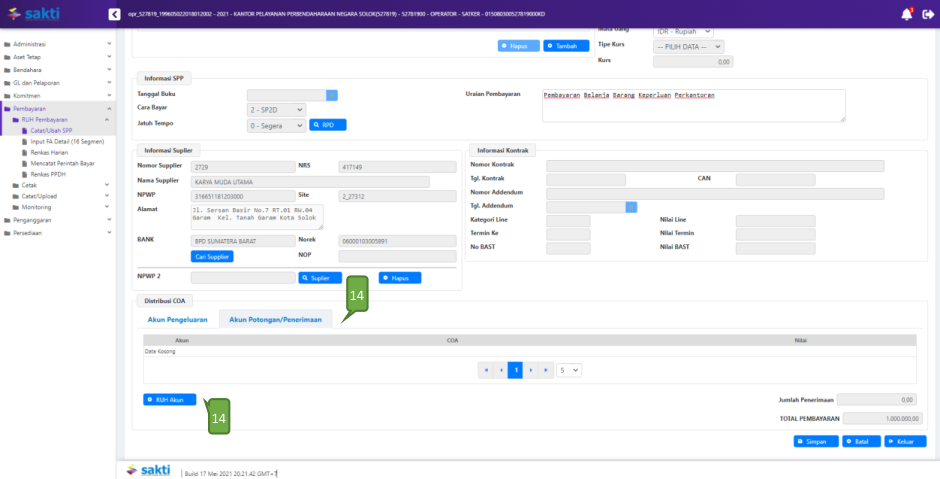Open the Tipe Kurs dropdown
Screen dimensions: 940x479
687,46
